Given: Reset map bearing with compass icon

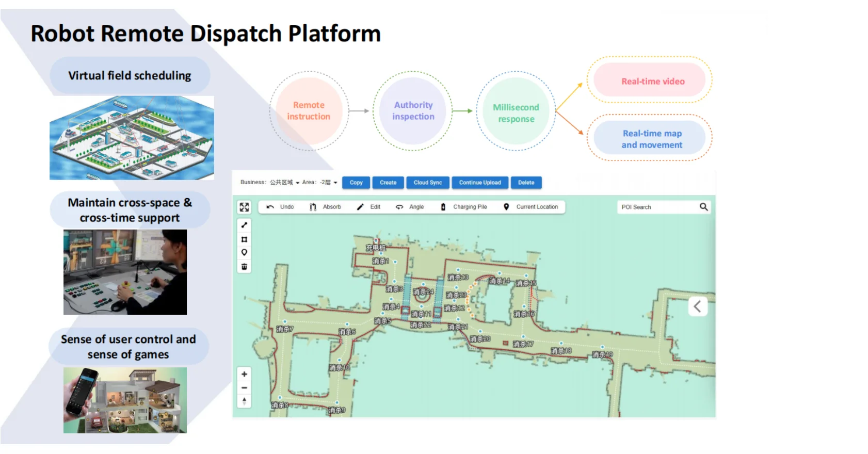Looking at the screenshot, I should (244, 401).
